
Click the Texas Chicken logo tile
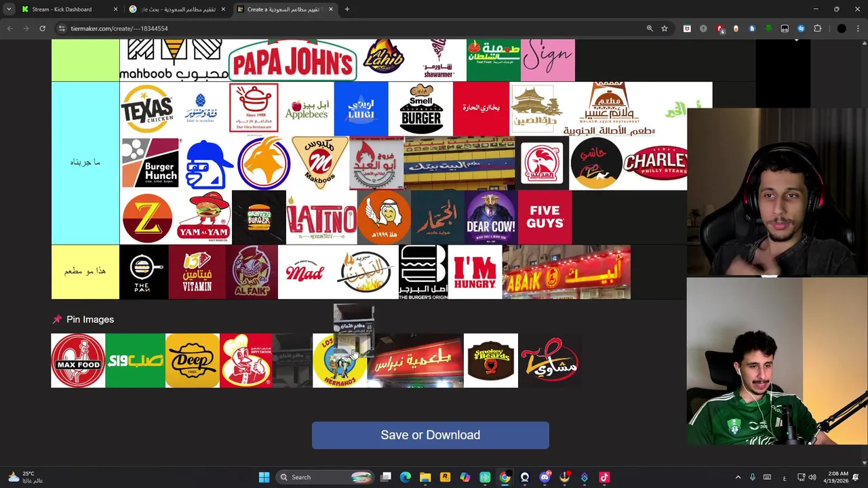146,108
